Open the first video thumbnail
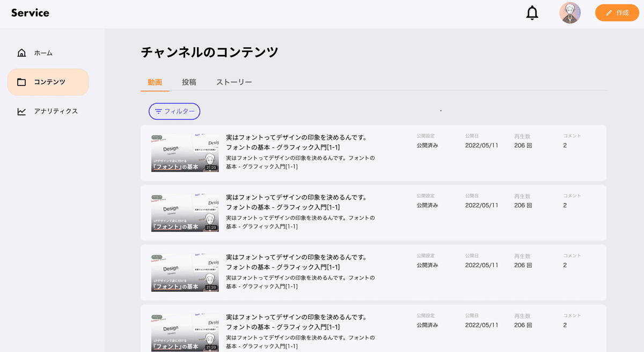644x352 pixels. pyautogui.click(x=185, y=152)
